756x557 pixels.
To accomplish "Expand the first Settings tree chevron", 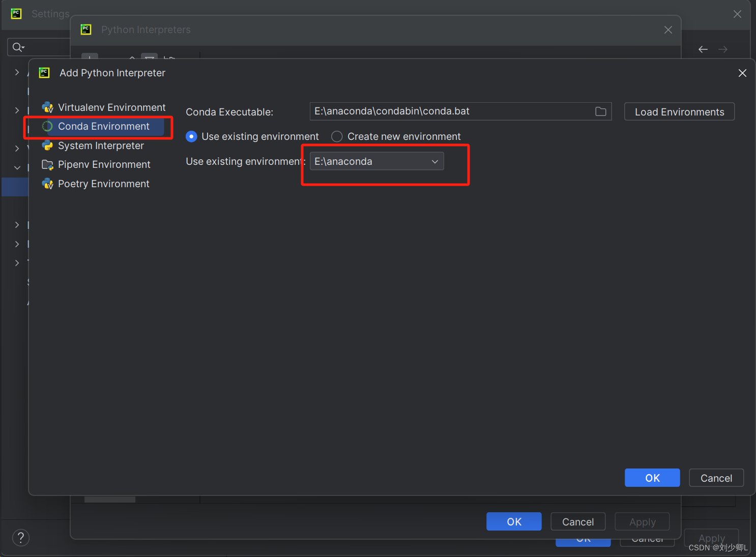I will (17, 73).
